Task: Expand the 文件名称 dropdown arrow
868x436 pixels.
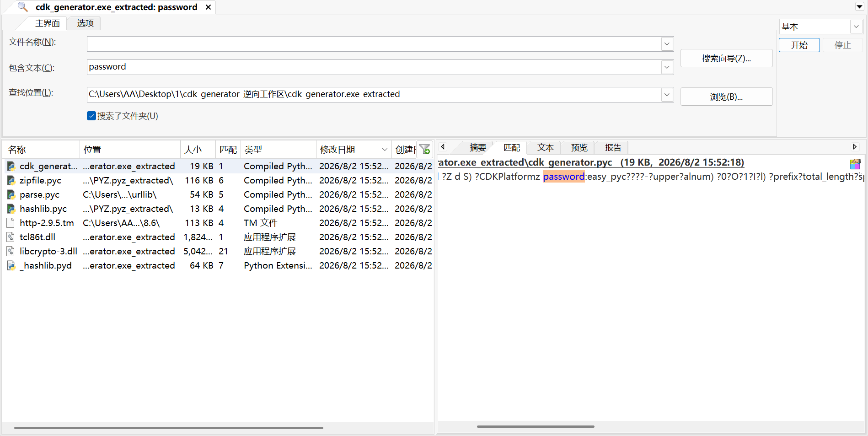Action: pos(667,44)
